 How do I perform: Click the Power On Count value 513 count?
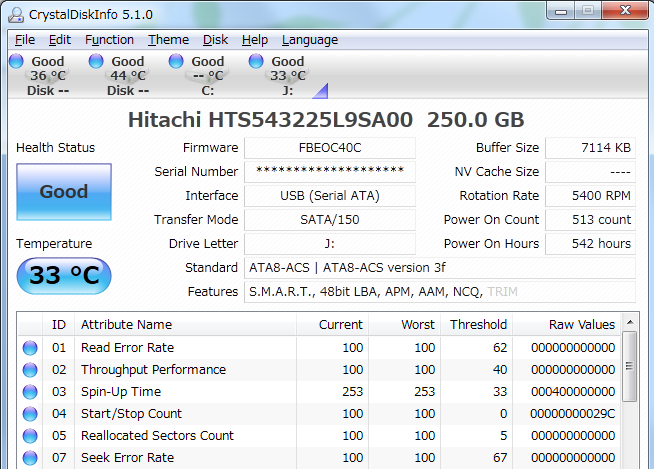591,219
